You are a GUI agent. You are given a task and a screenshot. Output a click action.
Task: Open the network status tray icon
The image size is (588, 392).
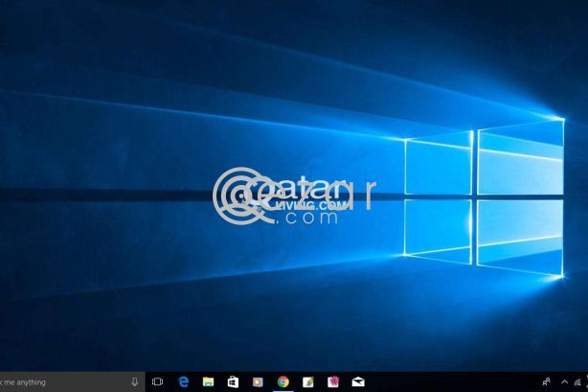click(x=578, y=381)
